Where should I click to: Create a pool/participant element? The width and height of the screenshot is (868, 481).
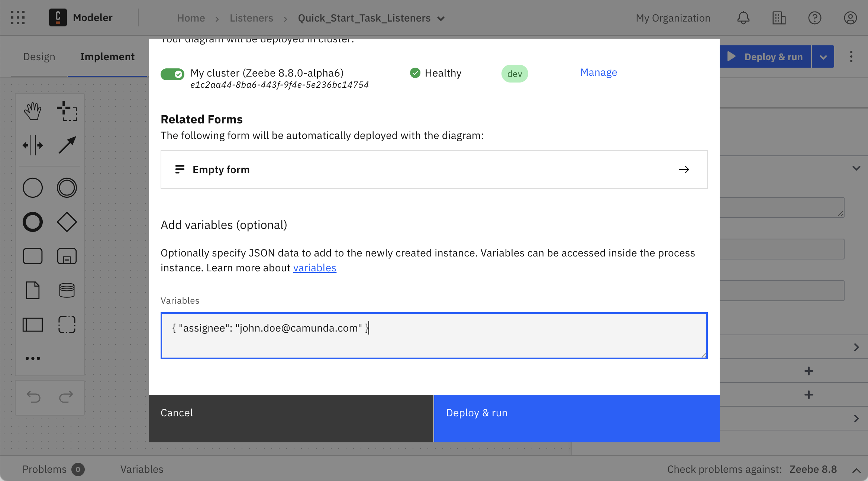click(33, 324)
